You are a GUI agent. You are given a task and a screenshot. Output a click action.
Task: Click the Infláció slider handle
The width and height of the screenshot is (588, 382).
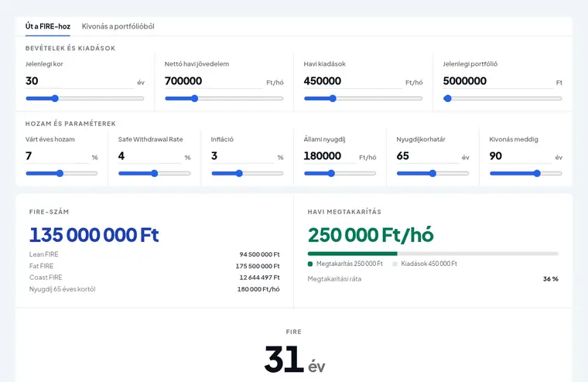point(239,173)
